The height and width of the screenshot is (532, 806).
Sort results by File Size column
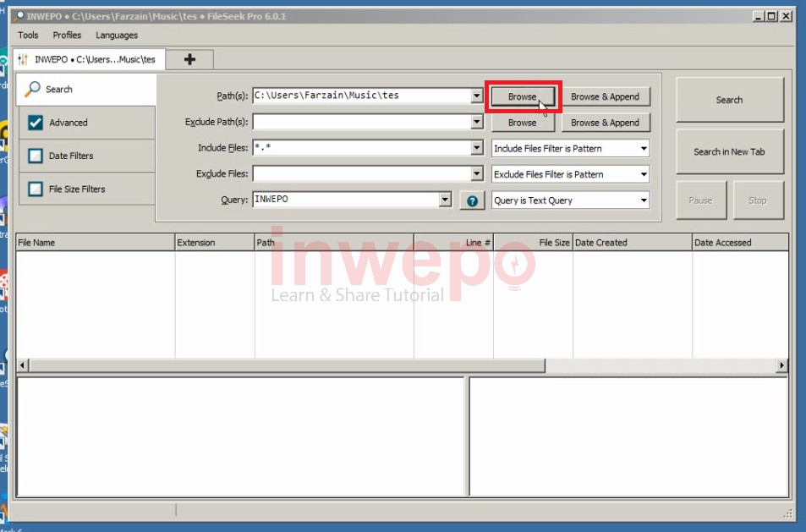533,242
